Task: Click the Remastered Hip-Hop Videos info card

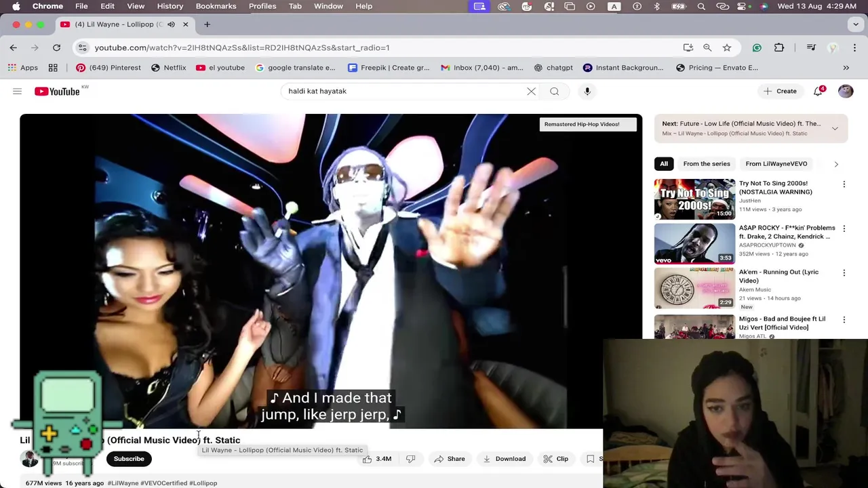Action: 588,124
